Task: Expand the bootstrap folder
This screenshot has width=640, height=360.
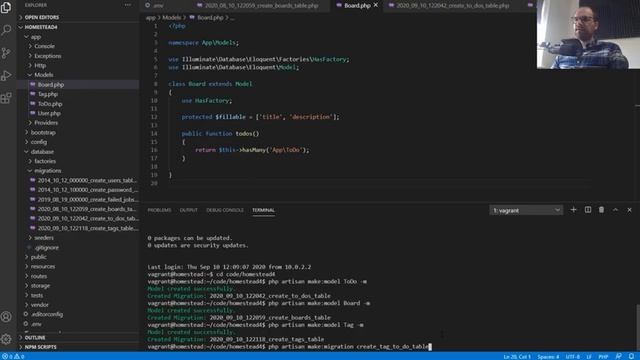Action: pos(78,132)
